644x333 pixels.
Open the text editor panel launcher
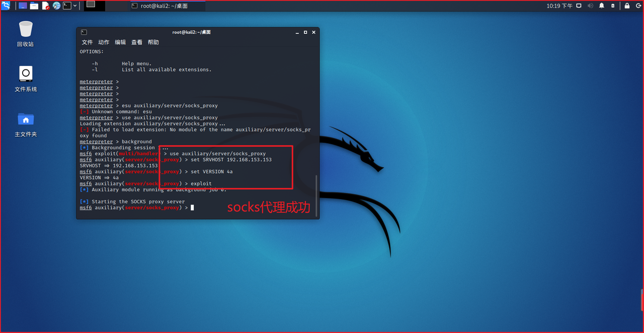pos(46,6)
